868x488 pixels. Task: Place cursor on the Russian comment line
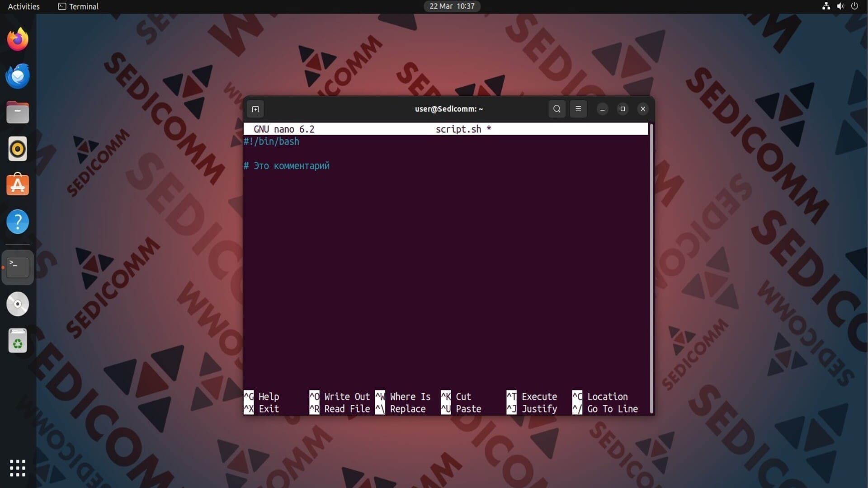(x=292, y=166)
